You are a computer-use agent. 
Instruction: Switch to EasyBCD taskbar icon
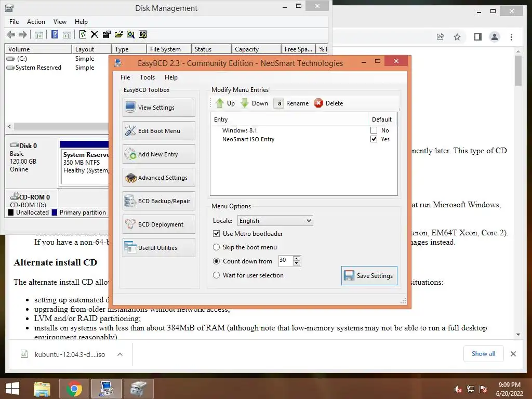[106, 389]
